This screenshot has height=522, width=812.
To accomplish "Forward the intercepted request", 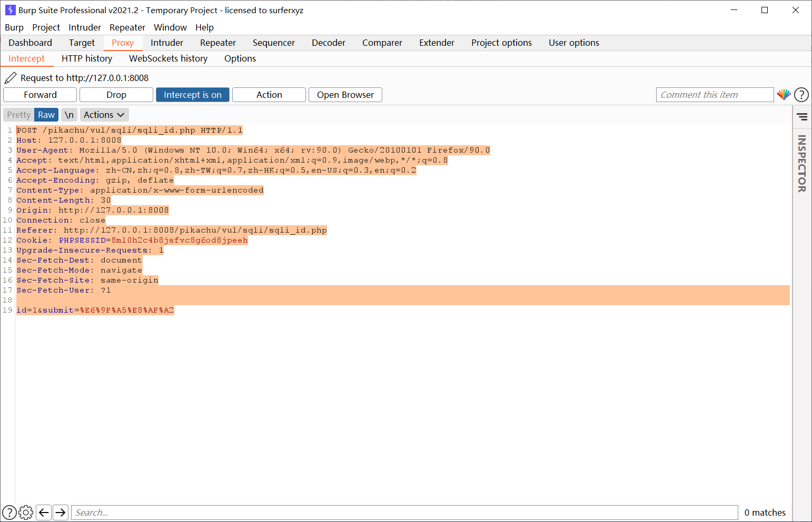I will [40, 95].
